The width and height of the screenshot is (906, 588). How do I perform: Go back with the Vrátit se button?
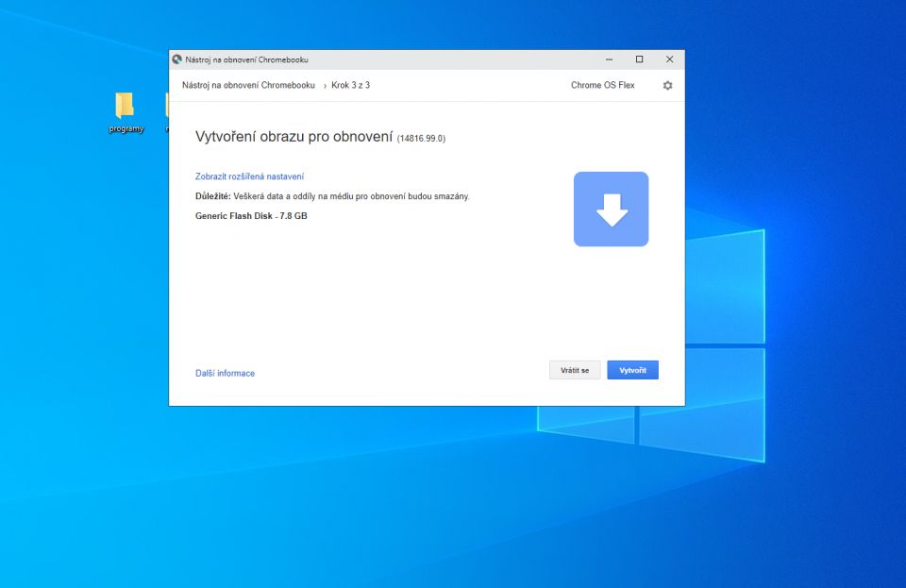575,370
